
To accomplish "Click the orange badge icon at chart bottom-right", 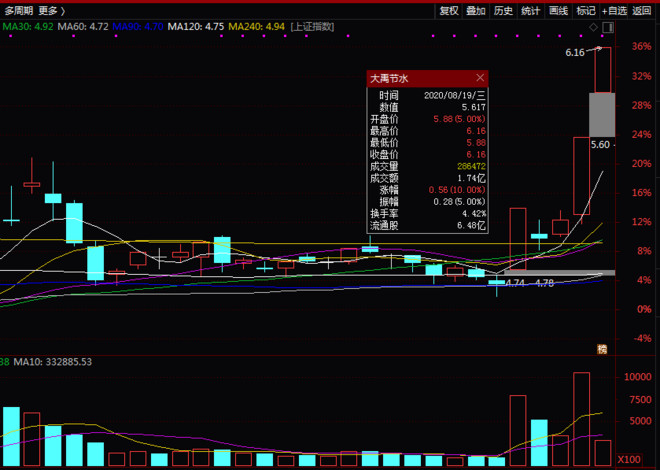I will [x=602, y=348].
